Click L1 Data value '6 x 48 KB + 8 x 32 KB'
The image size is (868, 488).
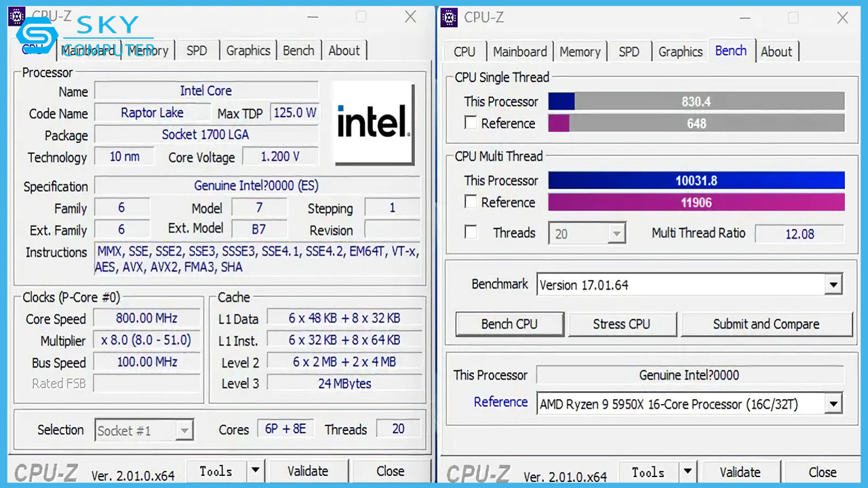[x=344, y=318]
